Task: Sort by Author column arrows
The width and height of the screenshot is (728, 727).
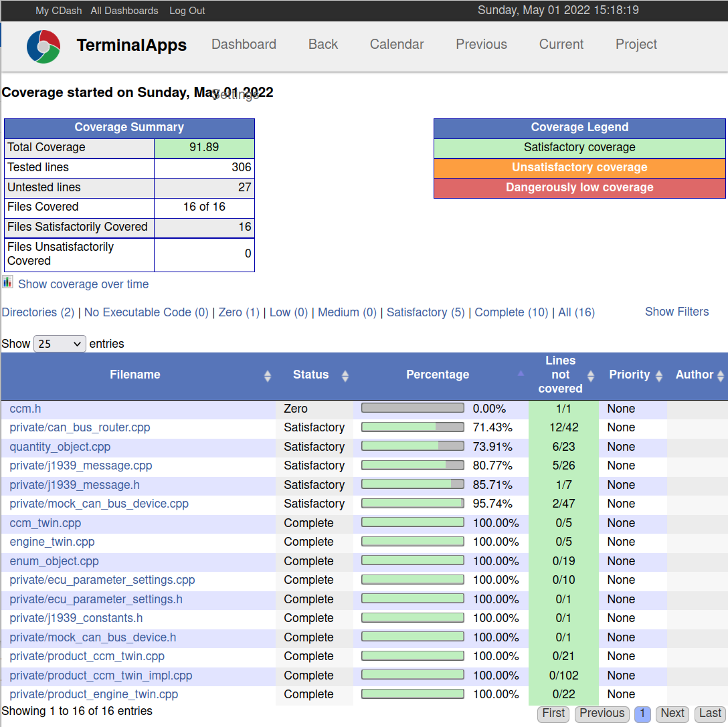Action: [721, 376]
